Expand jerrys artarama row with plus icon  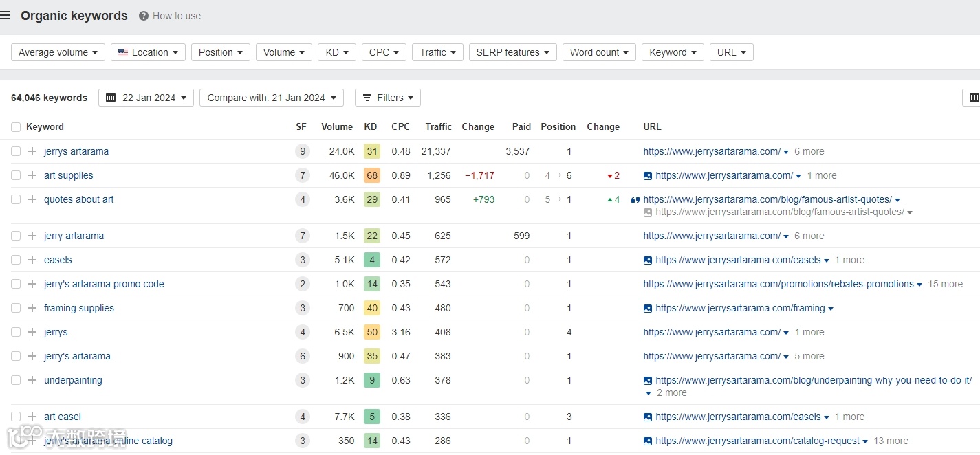click(32, 151)
